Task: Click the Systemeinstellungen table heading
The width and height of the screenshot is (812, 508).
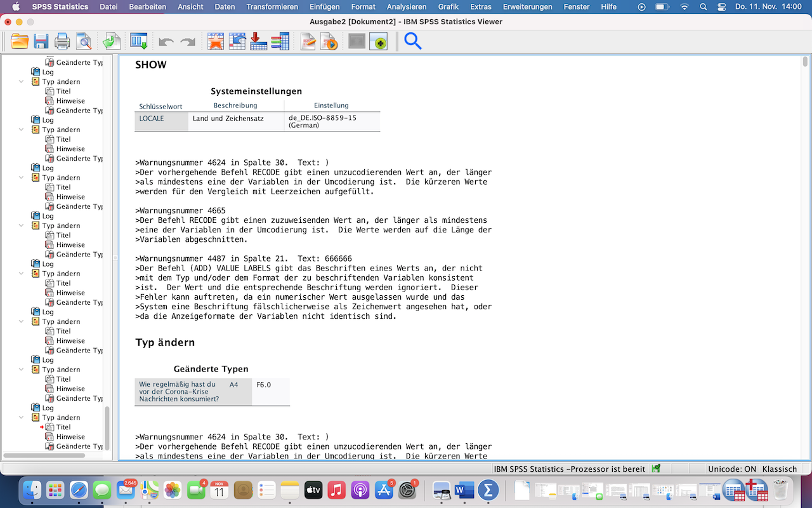Action: coord(256,91)
